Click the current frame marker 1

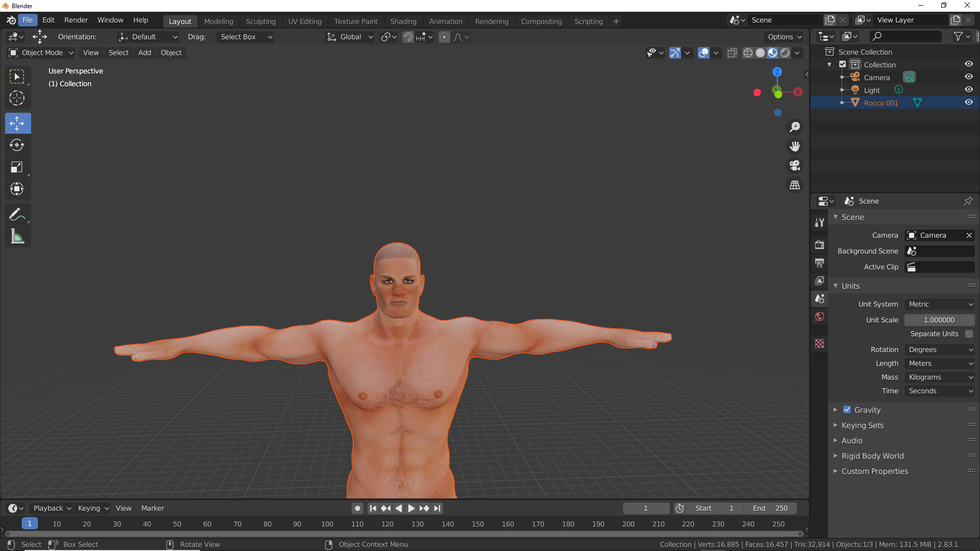point(30,523)
